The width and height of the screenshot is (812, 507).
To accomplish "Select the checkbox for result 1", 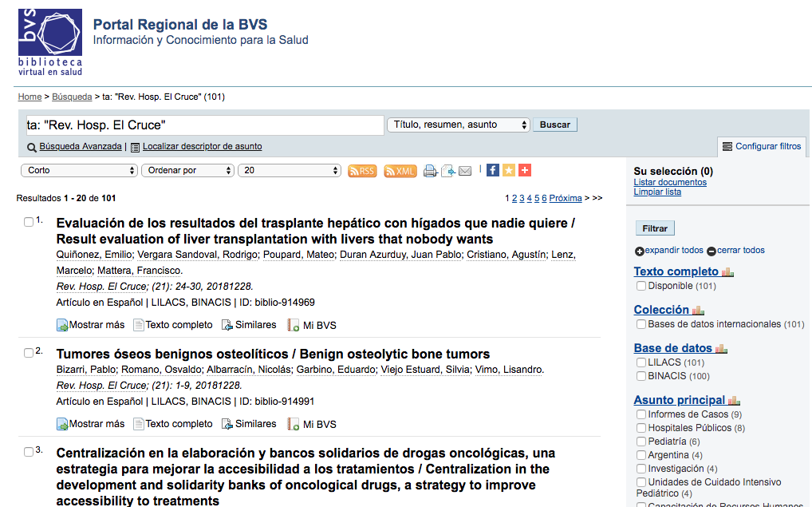I will 29,222.
